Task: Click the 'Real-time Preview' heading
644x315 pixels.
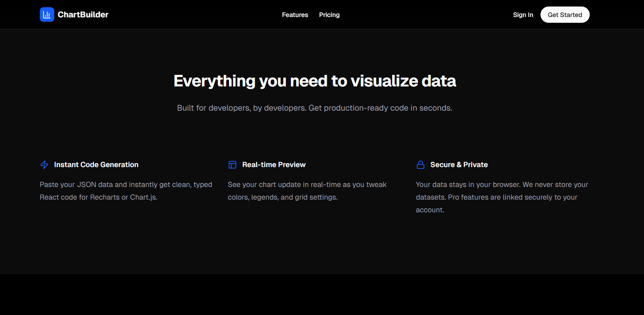Action: click(x=274, y=165)
